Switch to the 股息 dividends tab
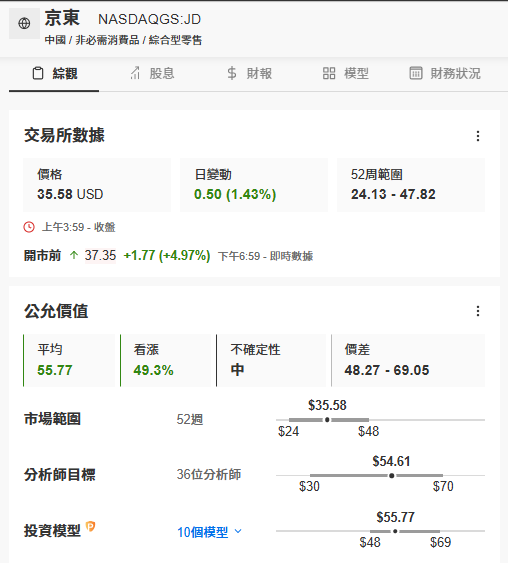Image resolution: width=508 pixels, height=563 pixels. [x=152, y=74]
